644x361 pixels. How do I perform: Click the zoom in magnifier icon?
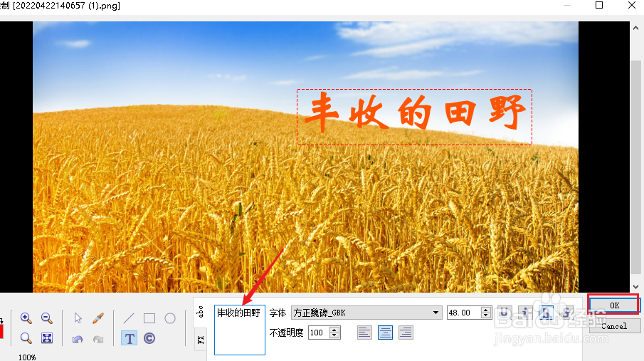click(x=26, y=318)
